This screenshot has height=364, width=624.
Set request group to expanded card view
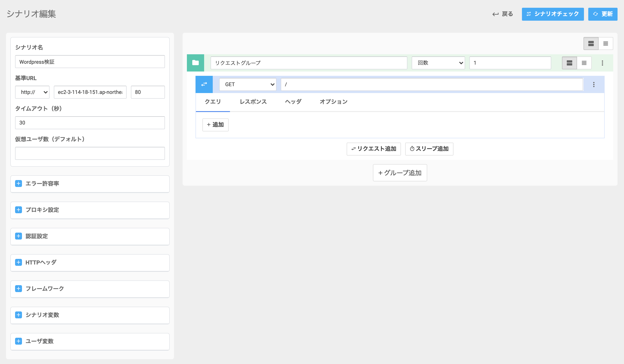point(569,63)
